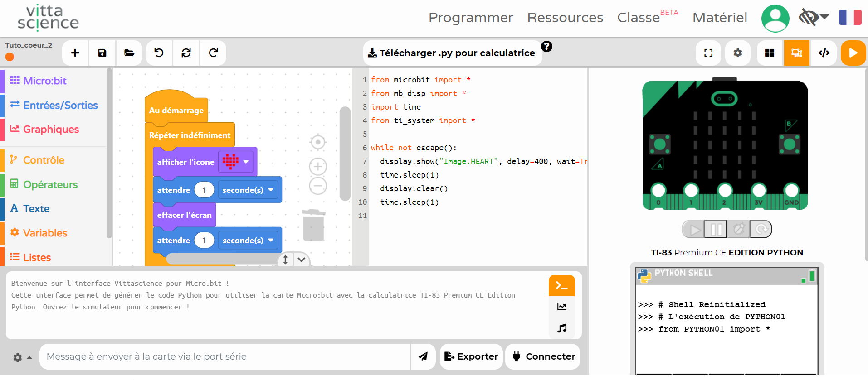Open Contrôle block category
Screen dimensions: 868x380
pyautogui.click(x=54, y=160)
